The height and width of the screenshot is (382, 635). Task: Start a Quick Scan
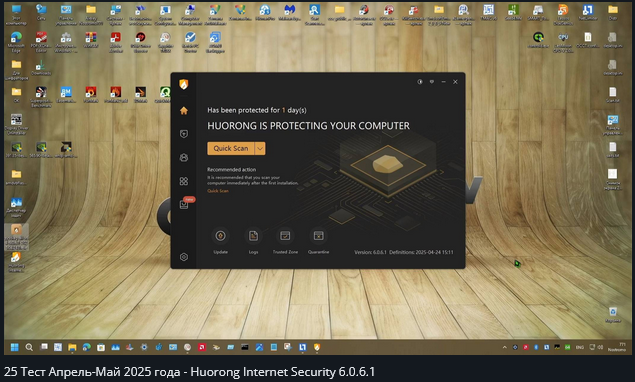tap(231, 148)
